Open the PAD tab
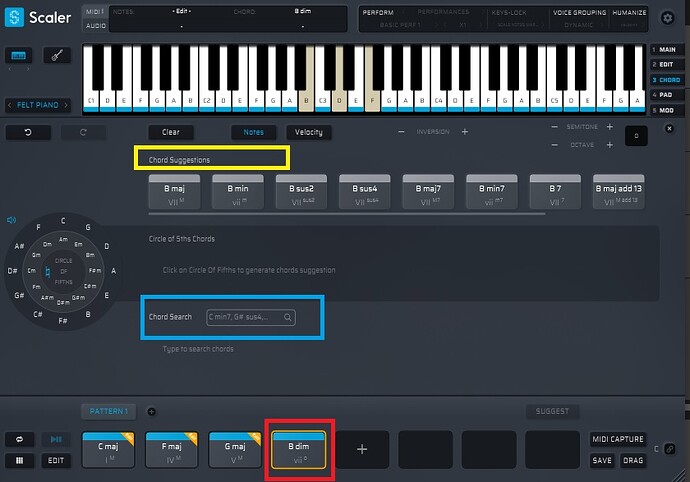This screenshot has height=482, width=690. tap(667, 95)
